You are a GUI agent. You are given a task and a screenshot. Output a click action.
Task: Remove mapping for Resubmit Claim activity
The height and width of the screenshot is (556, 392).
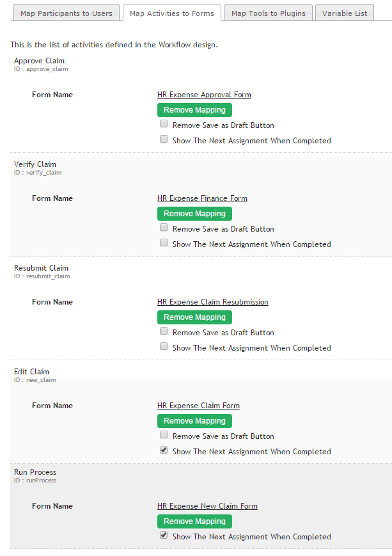(x=194, y=317)
